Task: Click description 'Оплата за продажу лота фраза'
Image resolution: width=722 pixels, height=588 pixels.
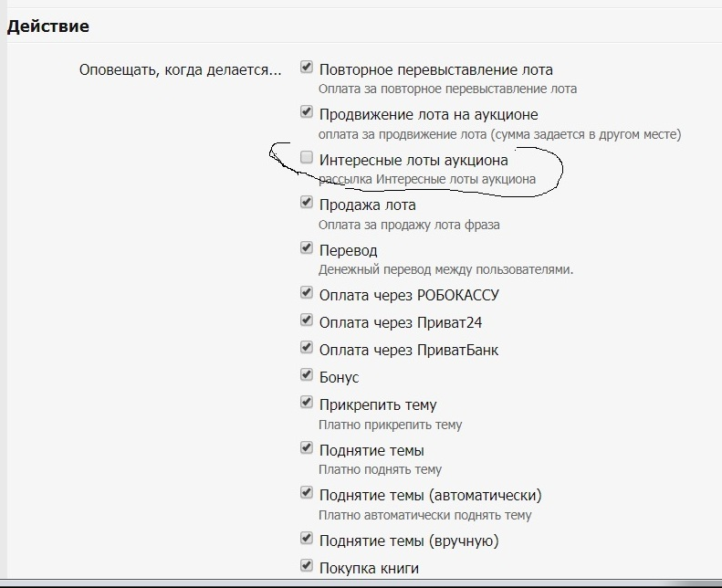Action: [409, 226]
